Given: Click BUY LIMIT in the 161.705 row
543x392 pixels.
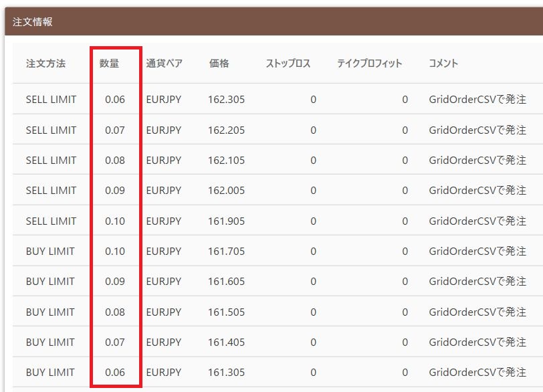Looking at the screenshot, I should click(x=50, y=251).
